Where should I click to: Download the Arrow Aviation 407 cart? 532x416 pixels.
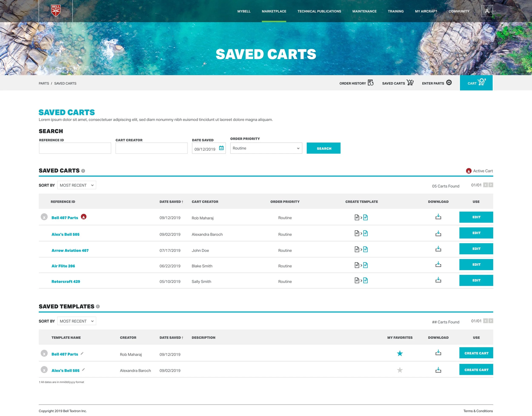point(438,249)
